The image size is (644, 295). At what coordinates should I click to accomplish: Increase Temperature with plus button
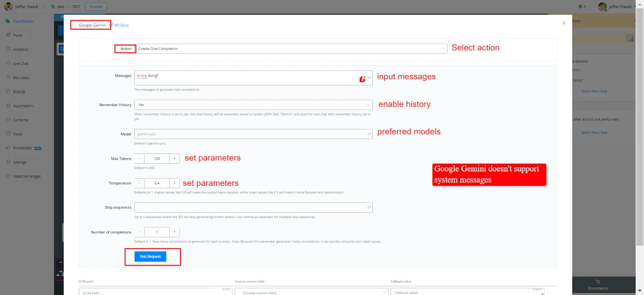tap(175, 183)
